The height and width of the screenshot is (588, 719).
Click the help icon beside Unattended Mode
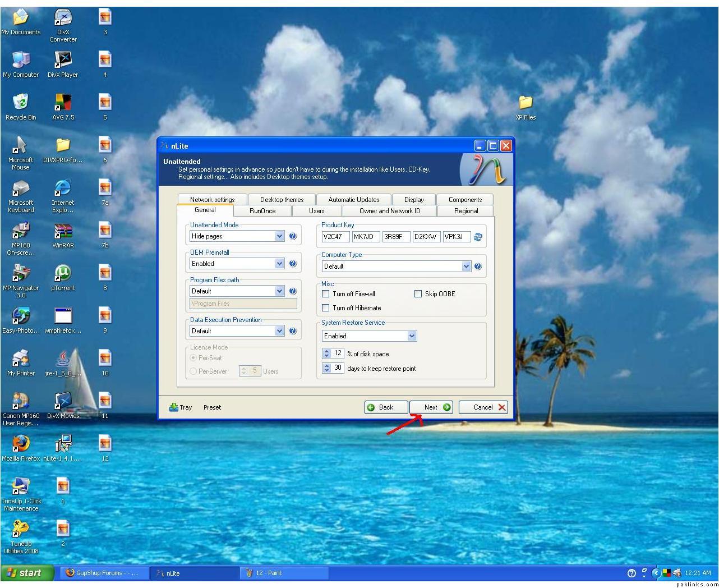point(292,236)
